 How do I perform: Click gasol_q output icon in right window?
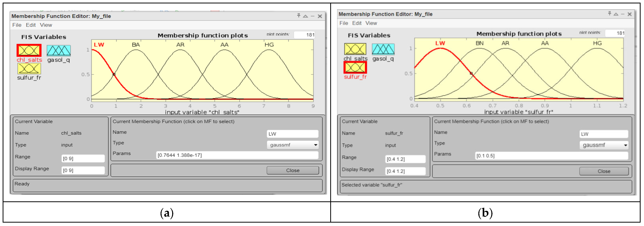tap(383, 49)
